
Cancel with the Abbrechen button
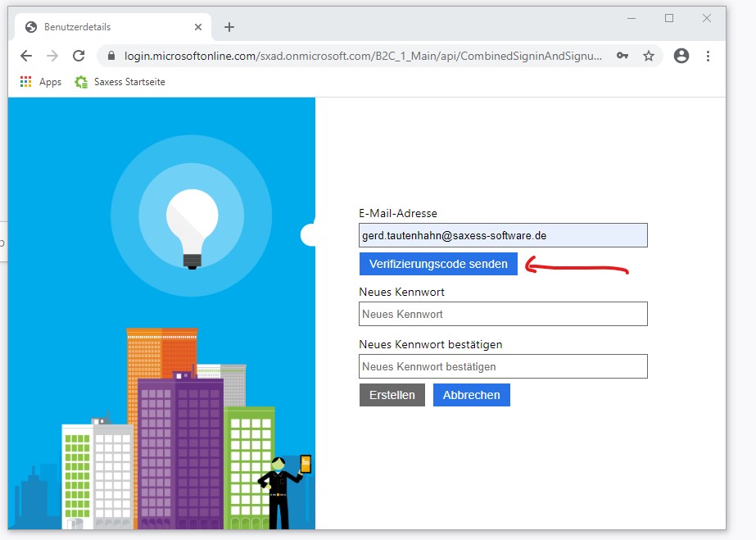(471, 395)
